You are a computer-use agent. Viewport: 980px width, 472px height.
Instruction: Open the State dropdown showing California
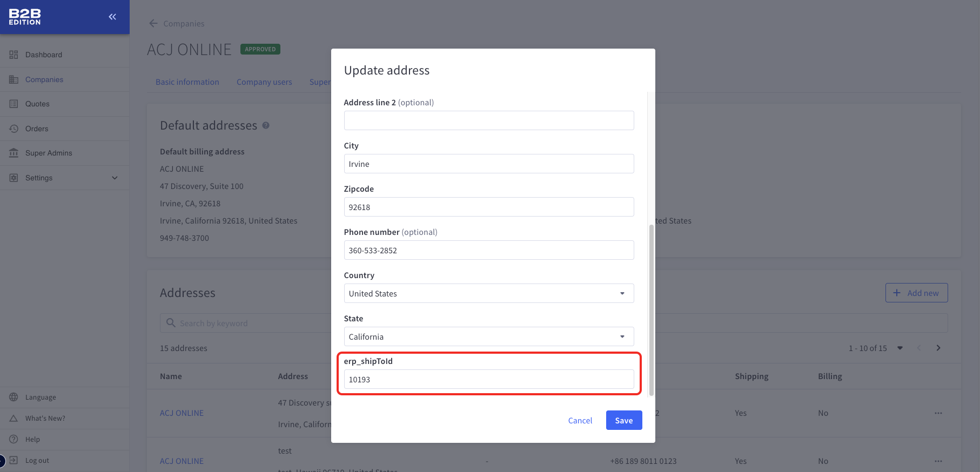488,336
